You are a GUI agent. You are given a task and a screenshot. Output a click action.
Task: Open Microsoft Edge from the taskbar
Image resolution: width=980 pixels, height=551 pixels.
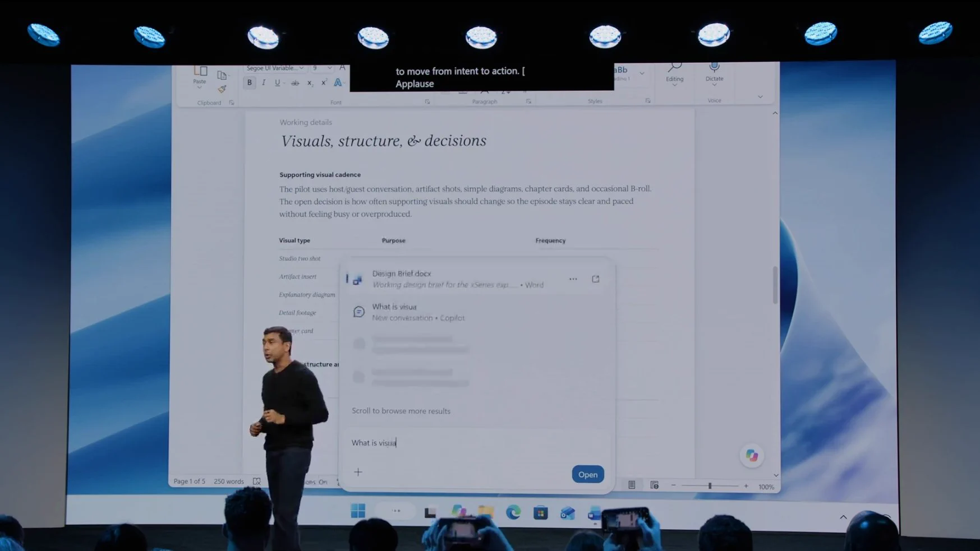[x=513, y=512]
